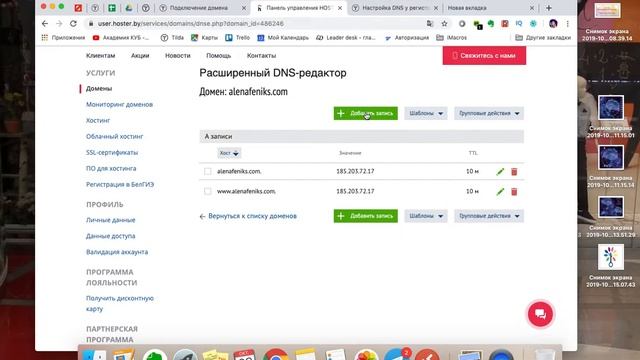Open Регистрация в БелГИЭ sidebar link
640x360 pixels.
pyautogui.click(x=120, y=184)
